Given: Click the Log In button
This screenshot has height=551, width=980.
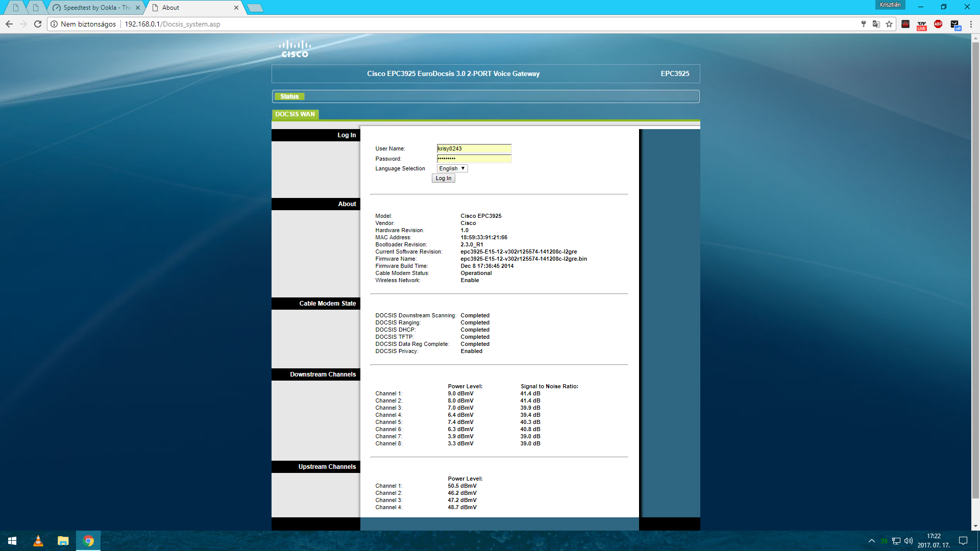Looking at the screenshot, I should 444,178.
